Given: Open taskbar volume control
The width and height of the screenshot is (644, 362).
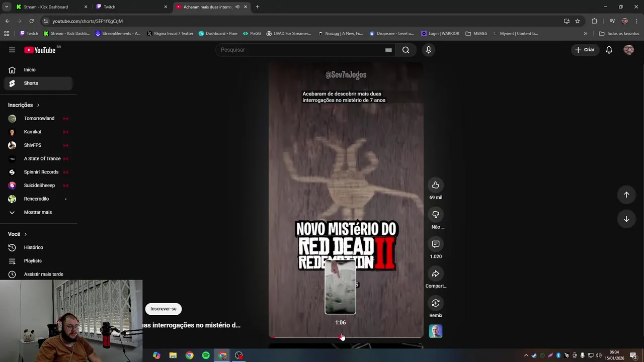Looking at the screenshot, I should point(599,355).
